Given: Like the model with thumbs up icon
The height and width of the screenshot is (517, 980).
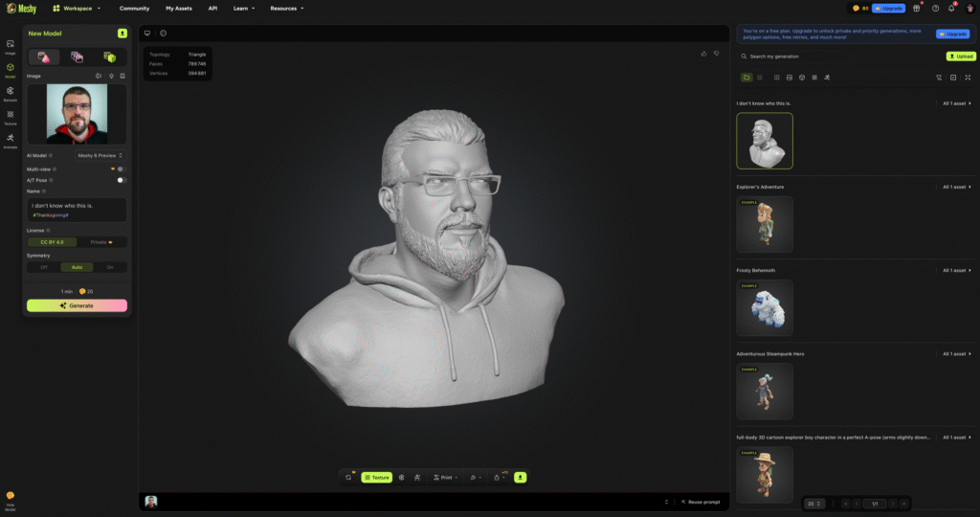Looking at the screenshot, I should pos(704,54).
